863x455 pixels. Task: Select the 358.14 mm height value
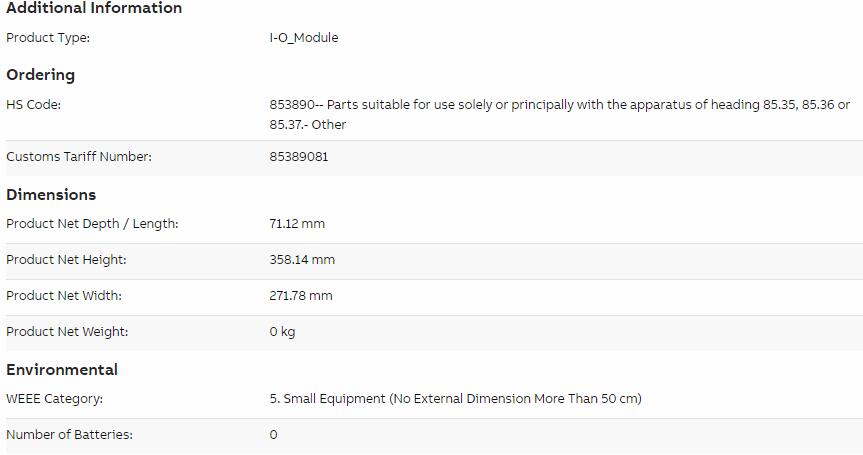302,260
